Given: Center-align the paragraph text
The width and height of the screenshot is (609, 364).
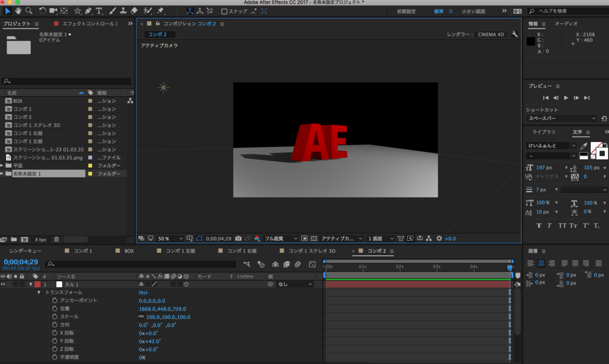Looking at the screenshot, I should (x=541, y=263).
